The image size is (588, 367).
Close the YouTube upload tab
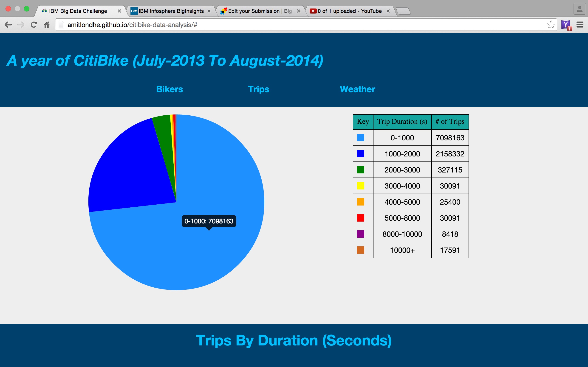[x=388, y=11]
